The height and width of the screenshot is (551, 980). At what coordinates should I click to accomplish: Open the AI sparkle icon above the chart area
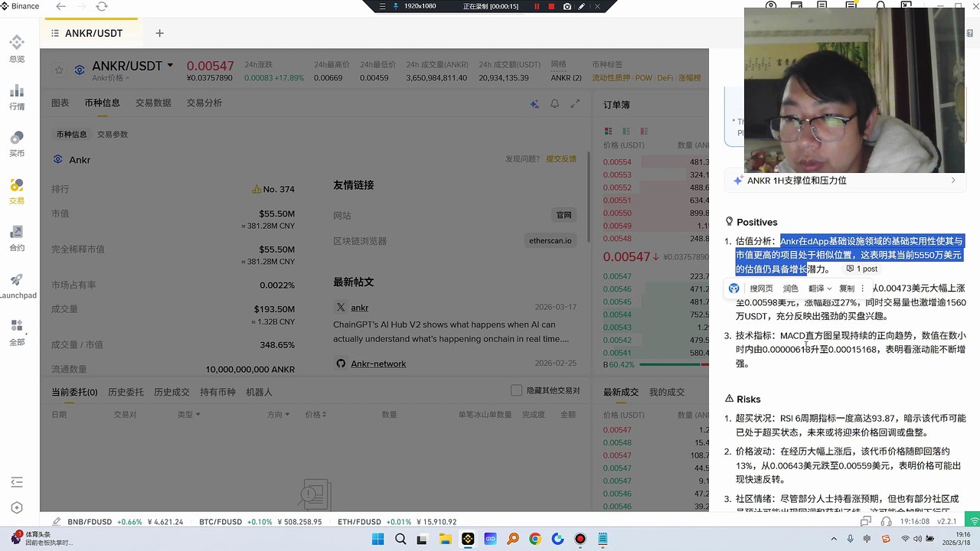[x=534, y=103]
